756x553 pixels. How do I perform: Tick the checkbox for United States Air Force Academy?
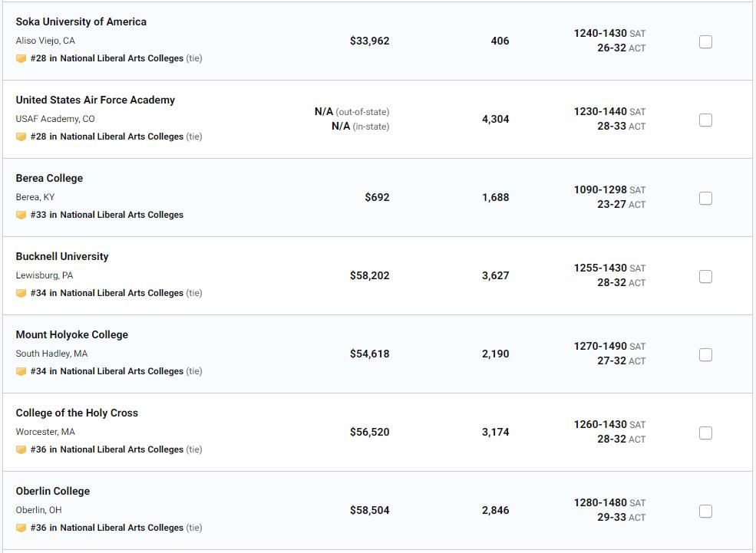(x=705, y=120)
